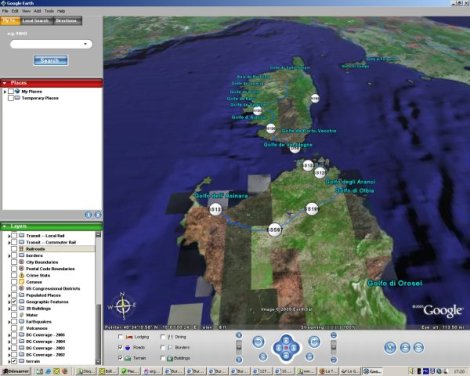Pan right arrow on navigation pad
This screenshot has width=470, height=376.
(294, 348)
